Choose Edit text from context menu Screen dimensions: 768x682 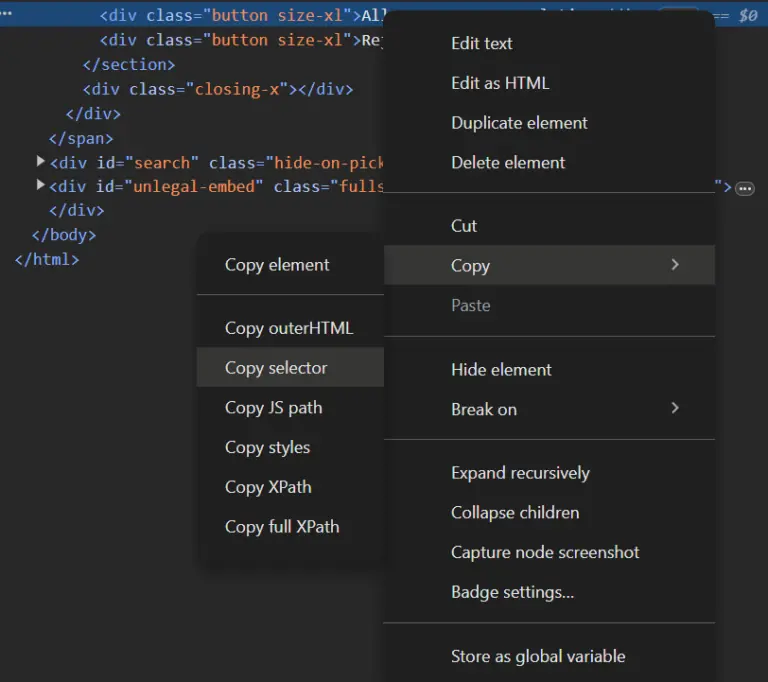tap(549, 44)
